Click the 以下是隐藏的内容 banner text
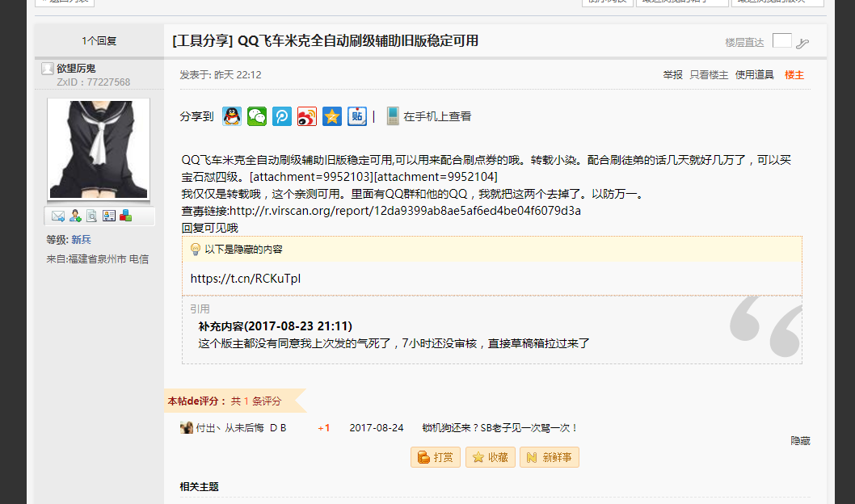 tap(244, 250)
